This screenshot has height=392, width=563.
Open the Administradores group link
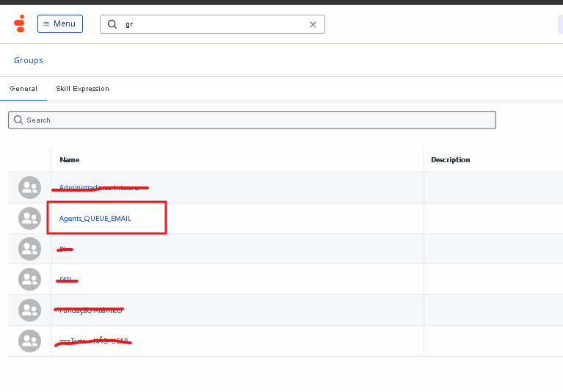point(99,188)
